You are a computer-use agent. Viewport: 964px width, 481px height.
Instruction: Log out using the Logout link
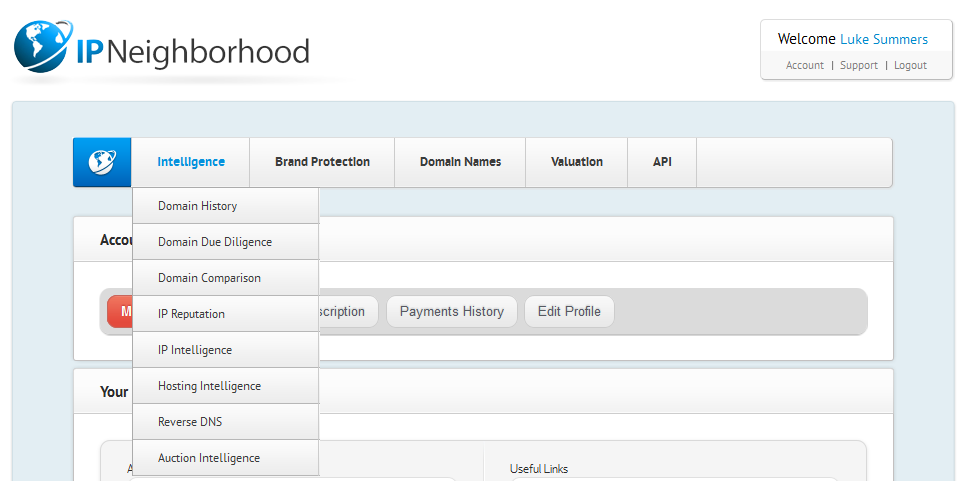pos(910,65)
